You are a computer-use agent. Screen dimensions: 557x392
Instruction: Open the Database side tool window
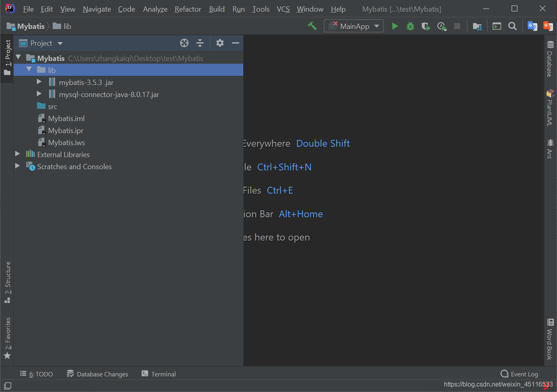click(550, 59)
